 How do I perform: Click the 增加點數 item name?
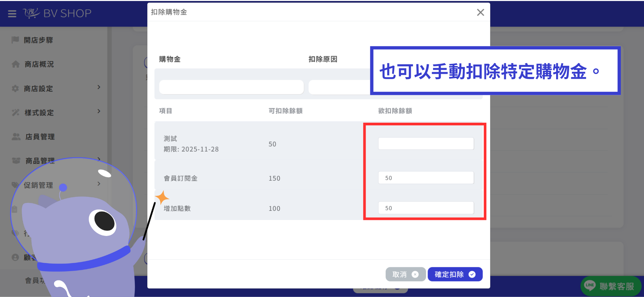pos(177,209)
